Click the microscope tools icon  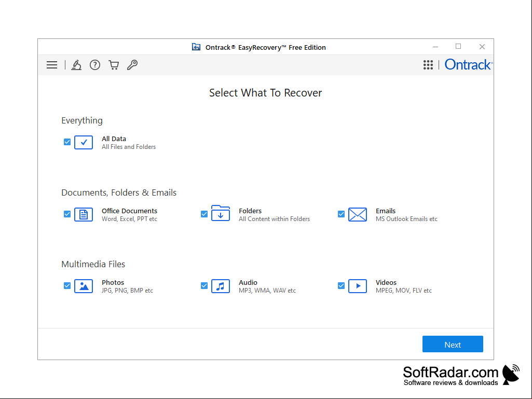(76, 65)
